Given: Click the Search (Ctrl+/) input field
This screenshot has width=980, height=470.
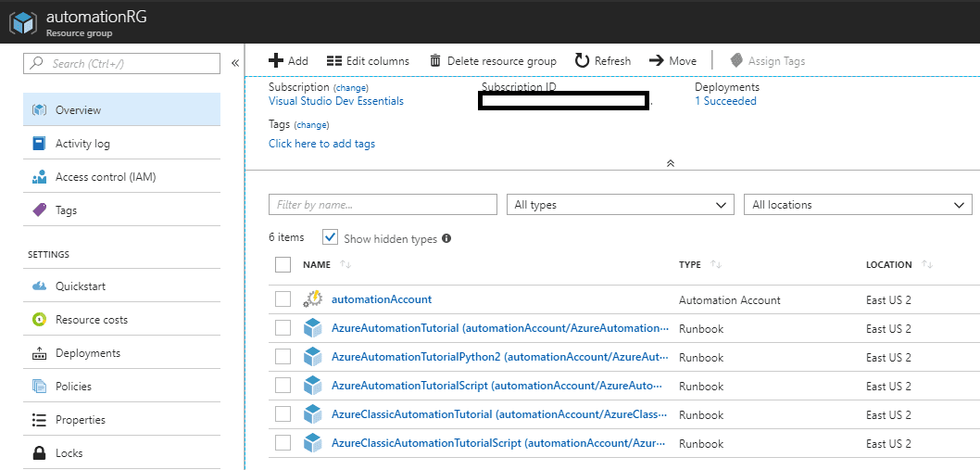Looking at the screenshot, I should [122, 63].
